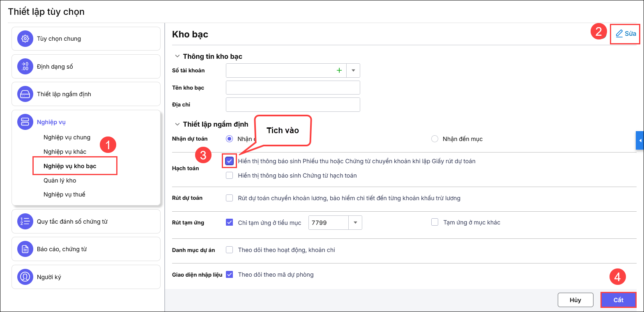Click the Quy tắc đánh số chứng từ icon

pos(25,222)
